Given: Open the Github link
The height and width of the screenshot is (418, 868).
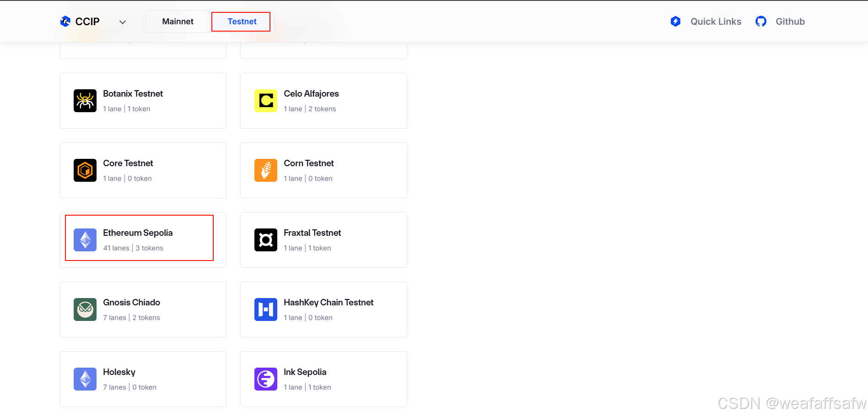Looking at the screenshot, I should [x=790, y=22].
